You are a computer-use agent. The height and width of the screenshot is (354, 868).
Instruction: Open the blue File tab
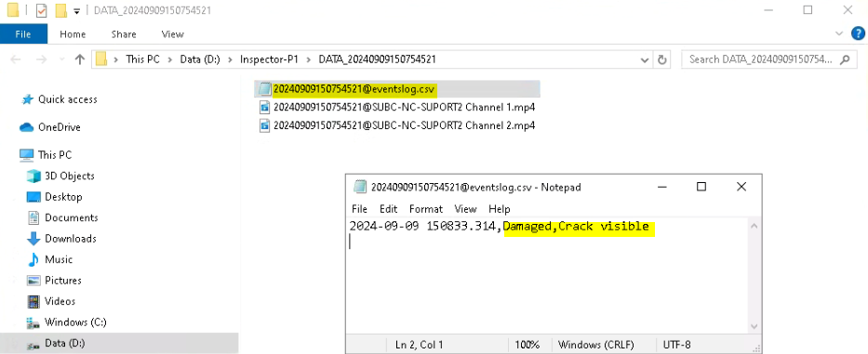23,34
